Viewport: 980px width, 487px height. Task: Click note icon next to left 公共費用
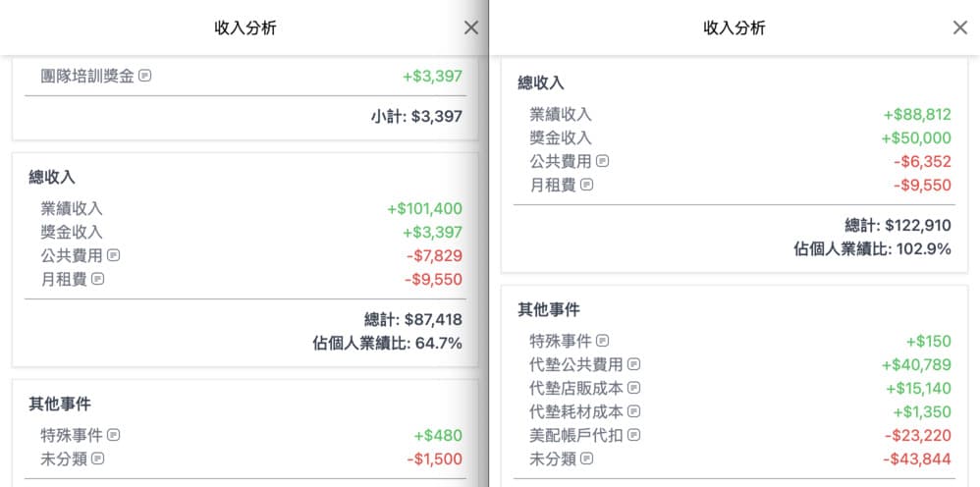pyautogui.click(x=113, y=255)
